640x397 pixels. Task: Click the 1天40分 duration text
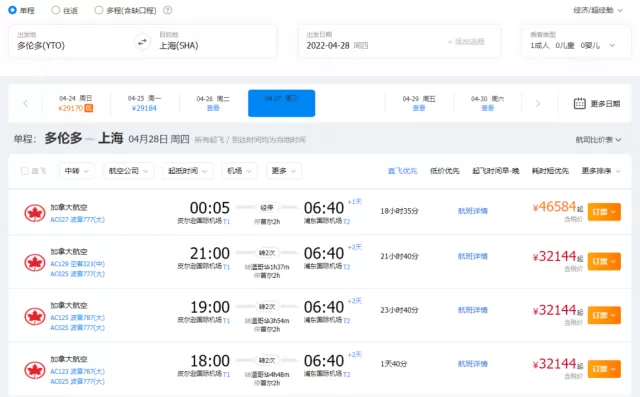[x=394, y=364]
